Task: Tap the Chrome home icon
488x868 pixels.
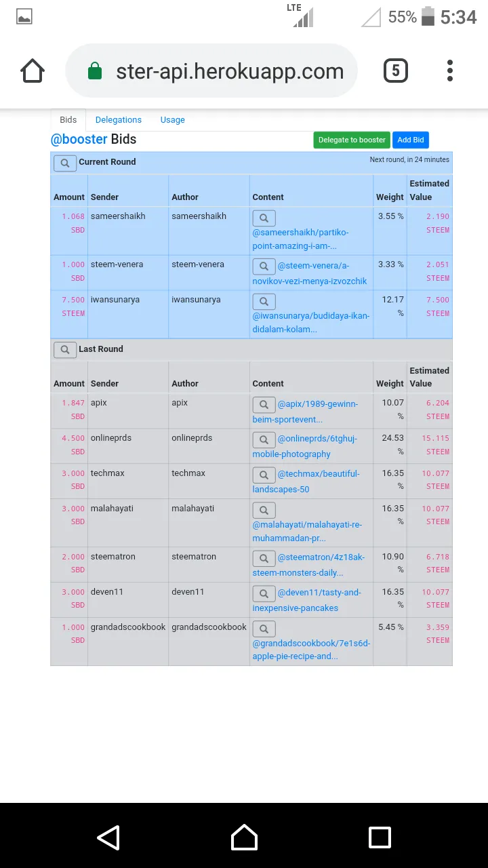Action: click(x=33, y=71)
